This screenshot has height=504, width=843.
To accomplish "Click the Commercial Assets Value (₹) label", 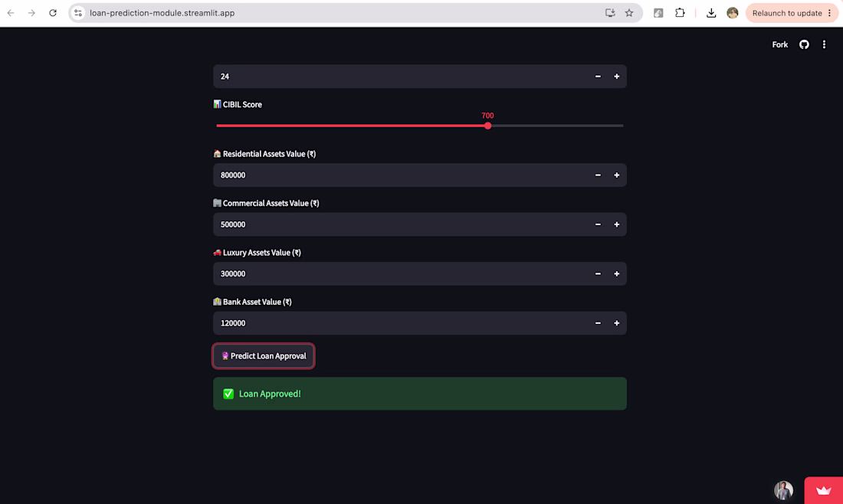I will pyautogui.click(x=266, y=203).
